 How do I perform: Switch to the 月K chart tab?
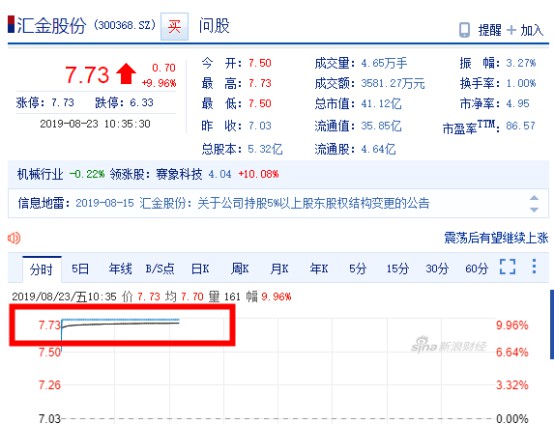pos(279,269)
